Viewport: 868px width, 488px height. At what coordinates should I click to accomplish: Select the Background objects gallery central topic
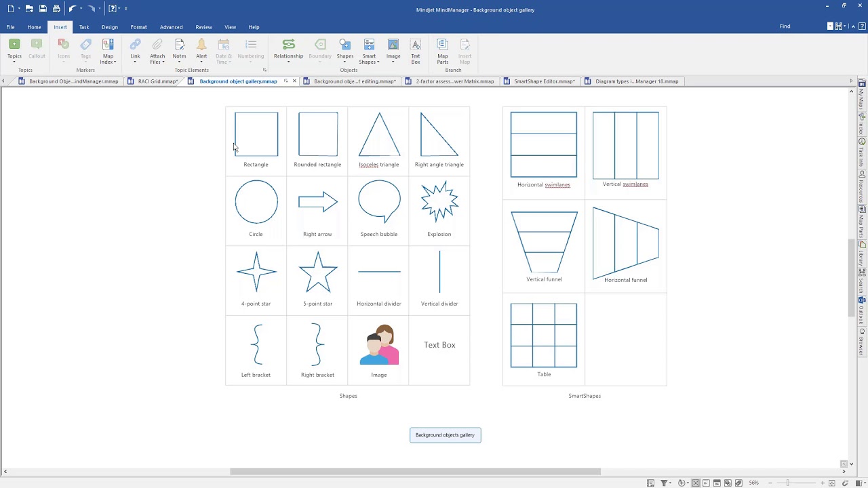pos(445,435)
